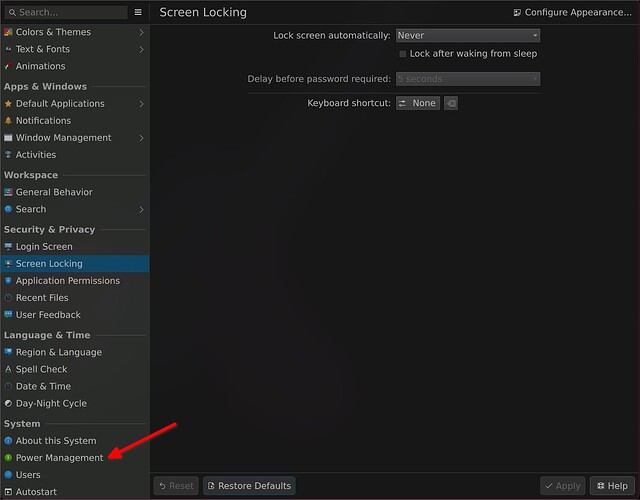Open Delay before password required dropdown

coord(468,79)
